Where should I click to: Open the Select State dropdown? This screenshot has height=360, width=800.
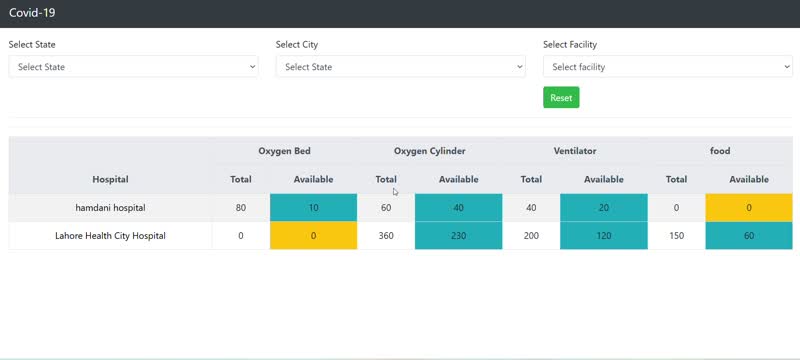pyautogui.click(x=133, y=67)
